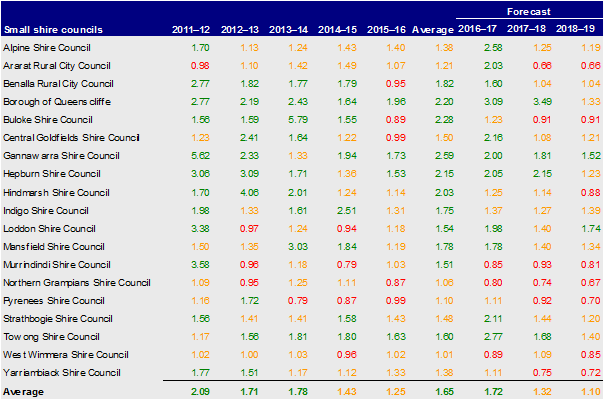Viewport: 604px width, 400px height.
Task: Click Yarriambiack's 0.72 forecast for 2018–19
Action: [x=591, y=373]
